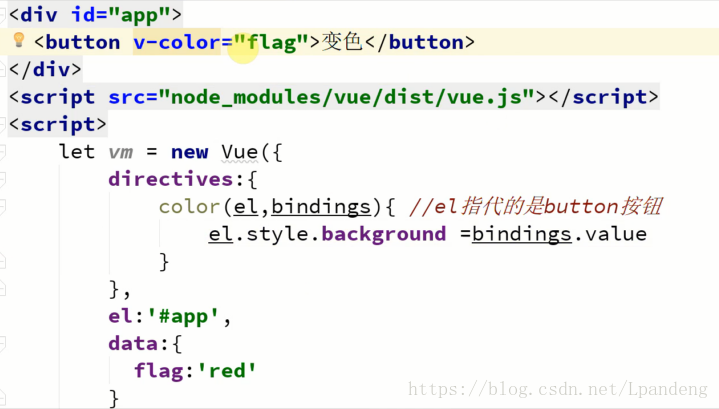Click the 变色 button label text
Viewport: 719px width, 409px height.
click(342, 42)
